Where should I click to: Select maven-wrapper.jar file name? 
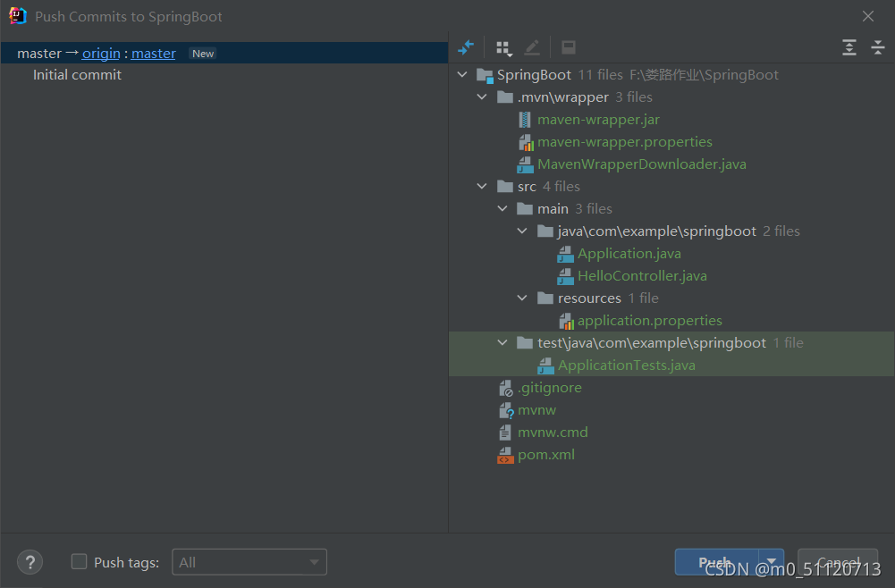point(598,120)
